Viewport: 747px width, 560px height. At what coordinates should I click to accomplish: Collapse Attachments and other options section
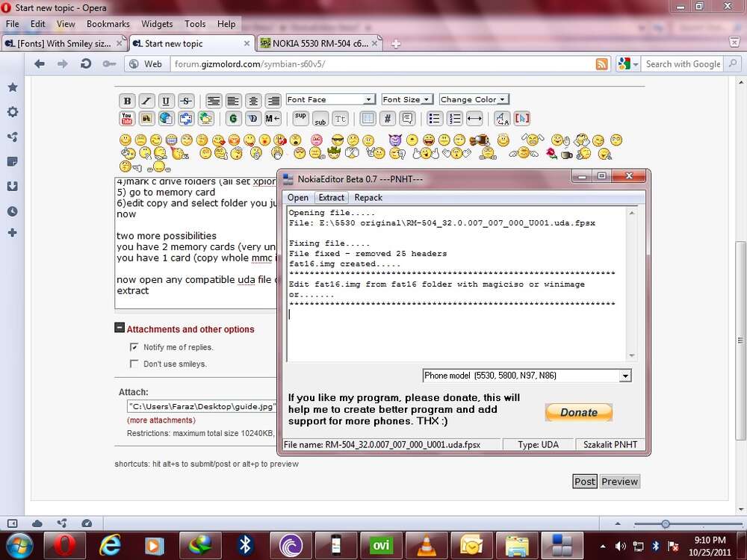[120, 328]
